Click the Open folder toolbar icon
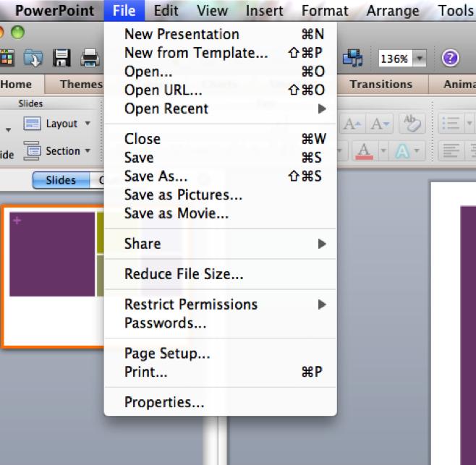 [x=33, y=58]
